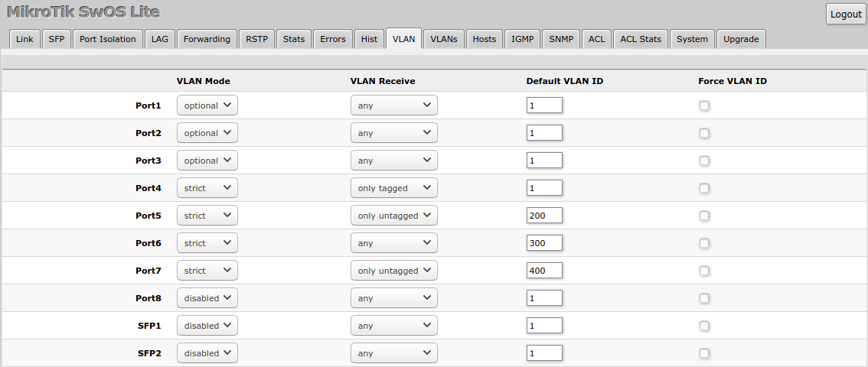Screen dimensions: 868x367
Task: Check Force VLAN ID for Port5
Action: [704, 216]
